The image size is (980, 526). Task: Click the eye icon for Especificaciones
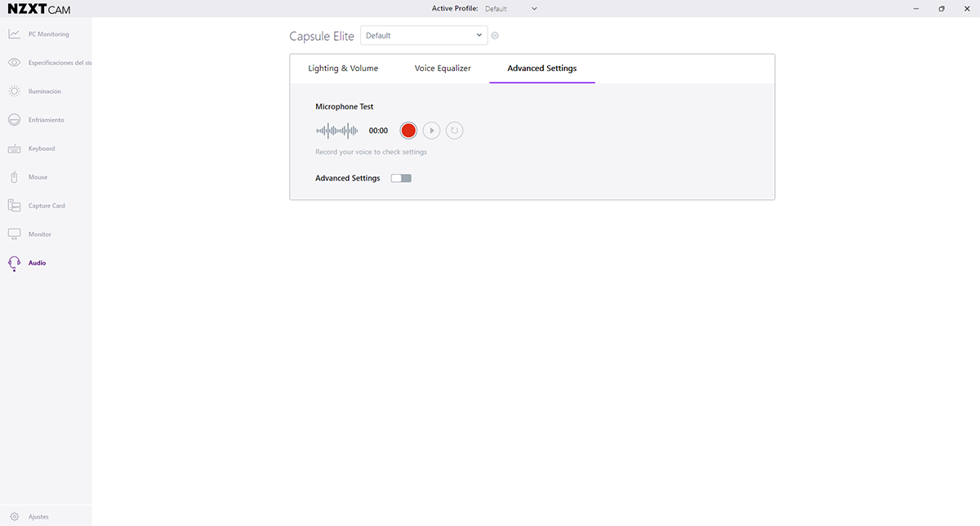coord(14,63)
